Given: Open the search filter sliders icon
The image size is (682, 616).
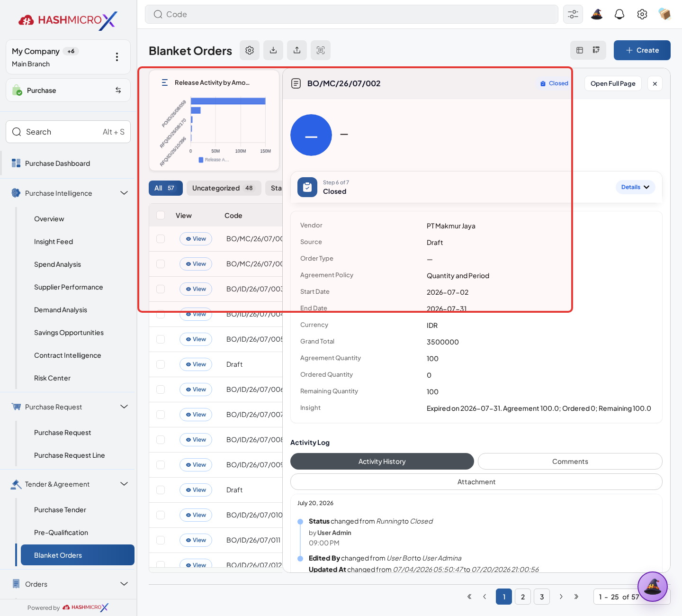Looking at the screenshot, I should tap(573, 14).
